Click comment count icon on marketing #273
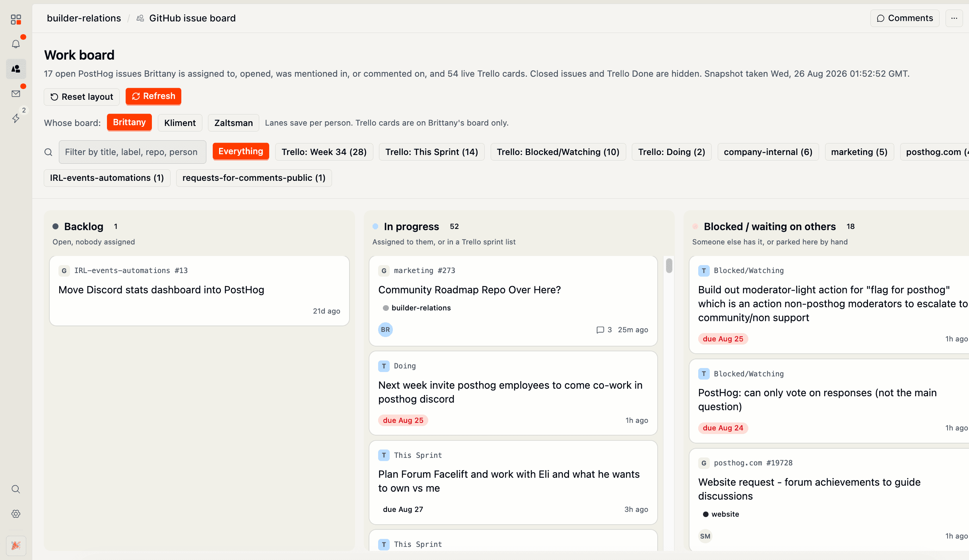This screenshot has height=560, width=969. 600,330
